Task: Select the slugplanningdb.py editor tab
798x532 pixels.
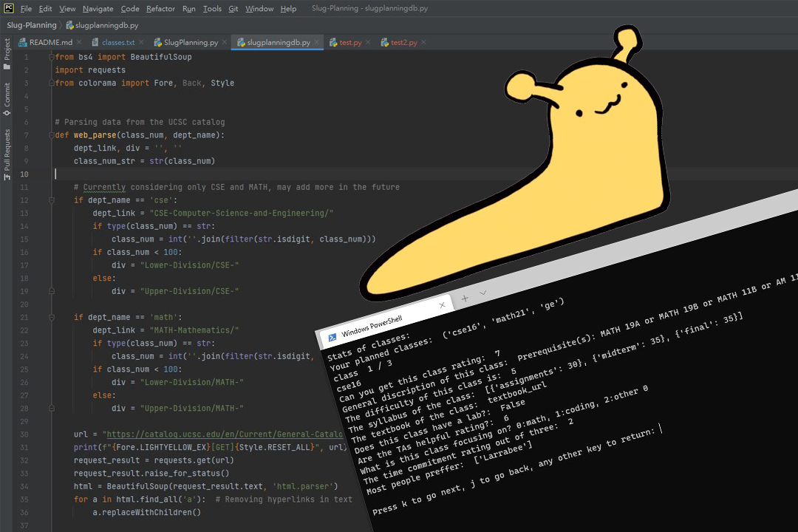Action: click(279, 42)
